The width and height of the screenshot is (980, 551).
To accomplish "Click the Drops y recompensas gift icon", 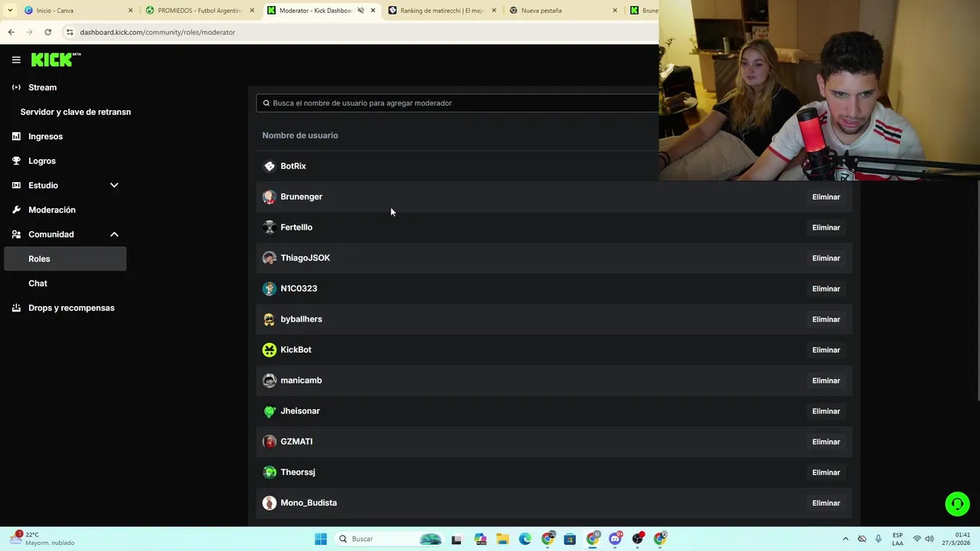I will (16, 308).
